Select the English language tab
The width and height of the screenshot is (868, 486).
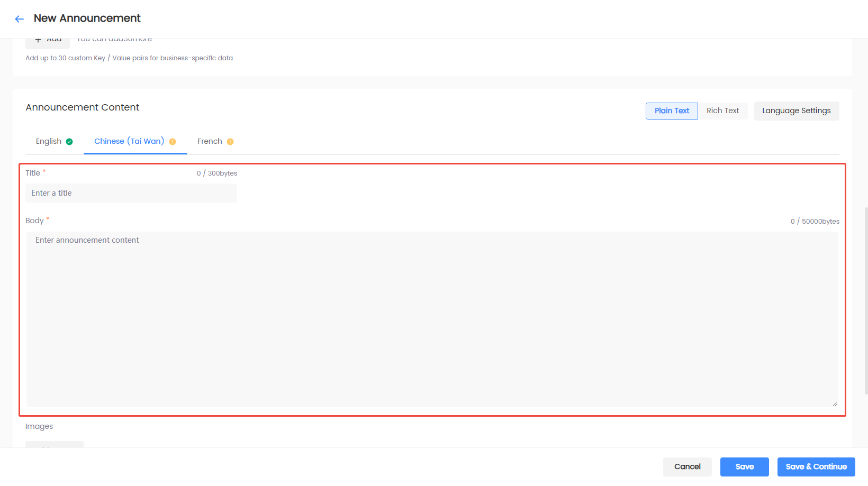click(54, 142)
